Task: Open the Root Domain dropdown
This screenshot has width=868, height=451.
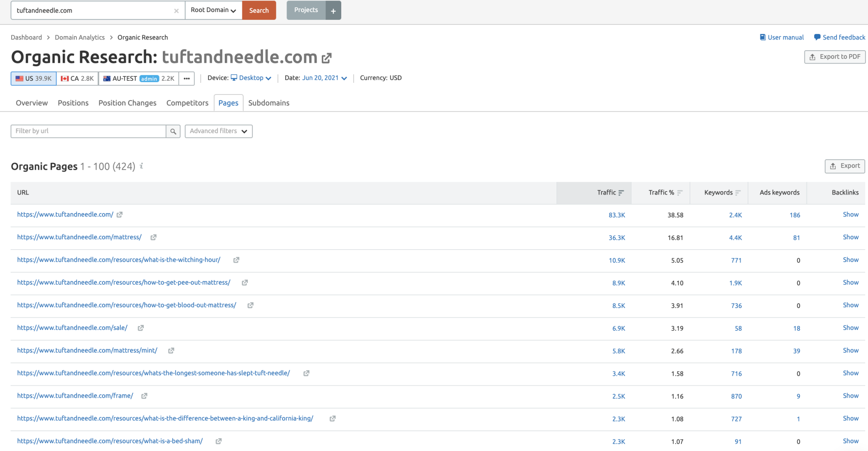Action: click(x=214, y=9)
